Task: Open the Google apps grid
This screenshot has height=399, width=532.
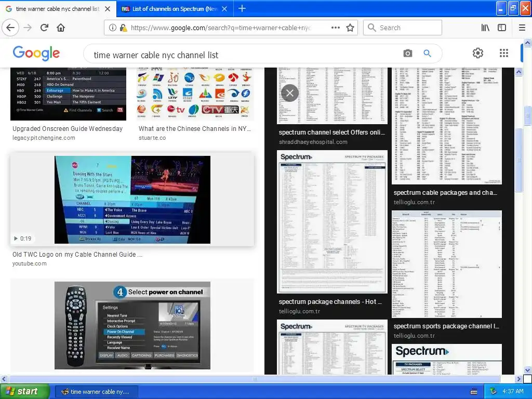Action: [504, 53]
